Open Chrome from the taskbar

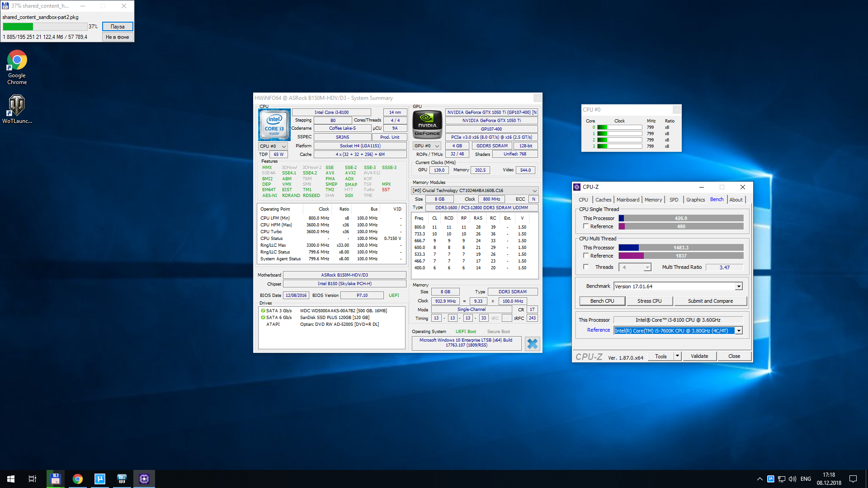(x=78, y=479)
